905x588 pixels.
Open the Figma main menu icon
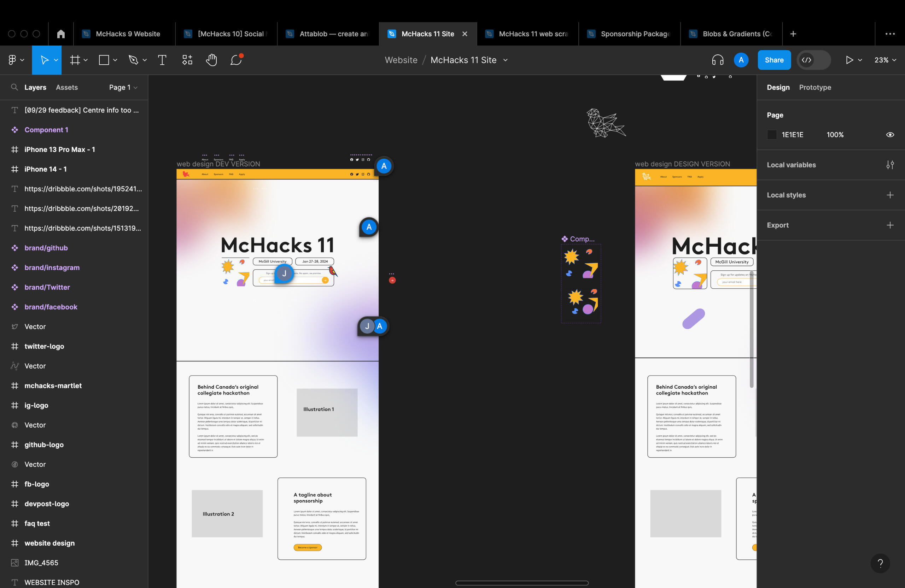point(12,60)
